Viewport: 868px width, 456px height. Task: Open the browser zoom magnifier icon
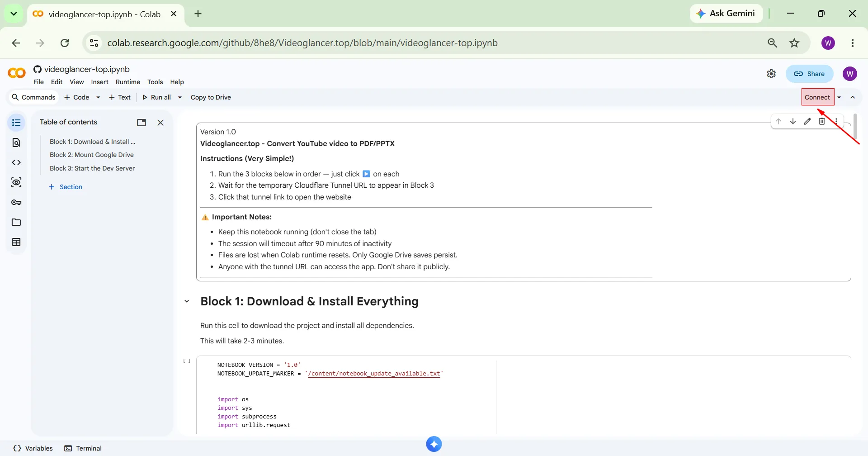[x=773, y=43]
